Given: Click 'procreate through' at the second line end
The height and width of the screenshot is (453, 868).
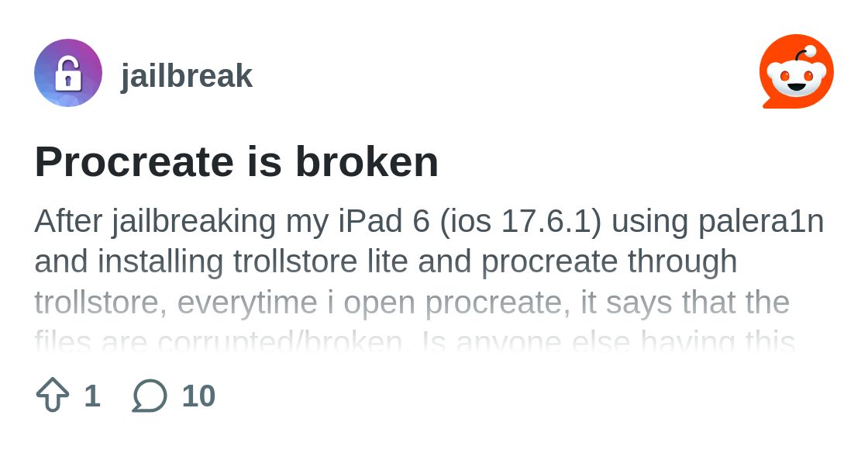Looking at the screenshot, I should (x=609, y=262).
